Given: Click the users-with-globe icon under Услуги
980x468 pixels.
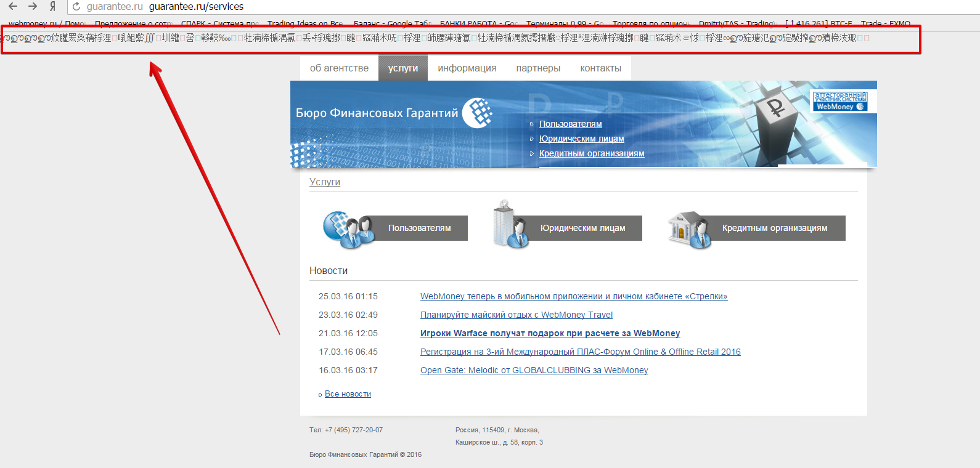Looking at the screenshot, I should coord(348,229).
